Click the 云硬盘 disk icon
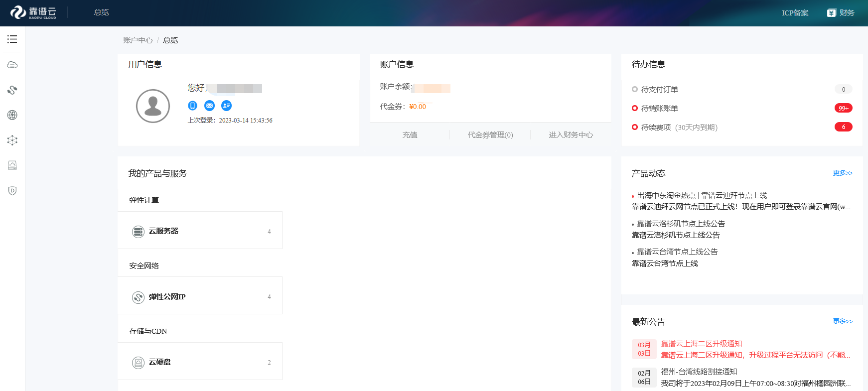Screen dimensions: 868x391 138,363
